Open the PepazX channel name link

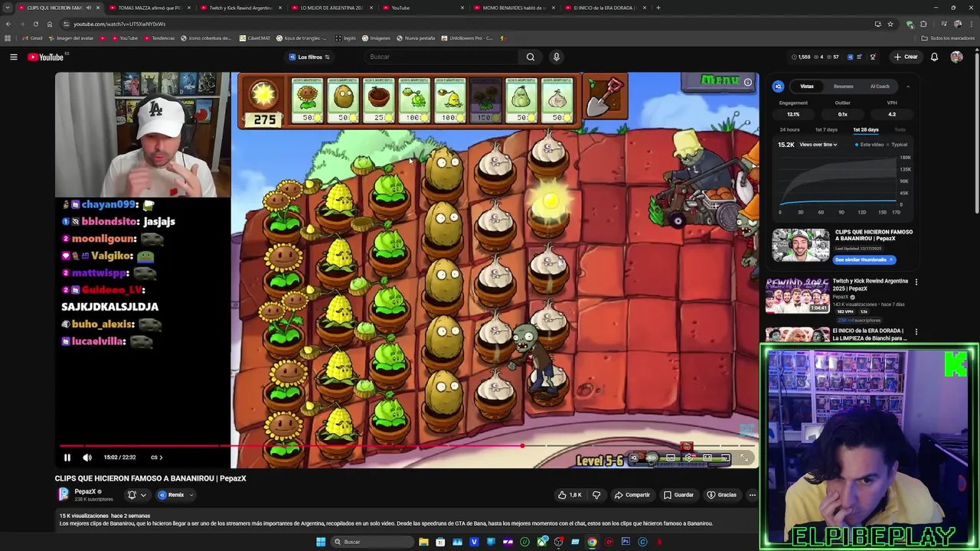85,492
